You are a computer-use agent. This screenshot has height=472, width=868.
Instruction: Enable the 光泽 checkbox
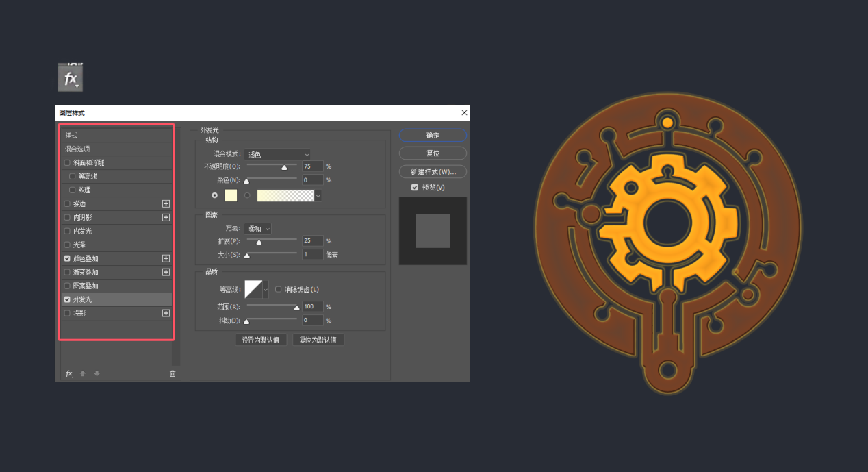tap(67, 245)
